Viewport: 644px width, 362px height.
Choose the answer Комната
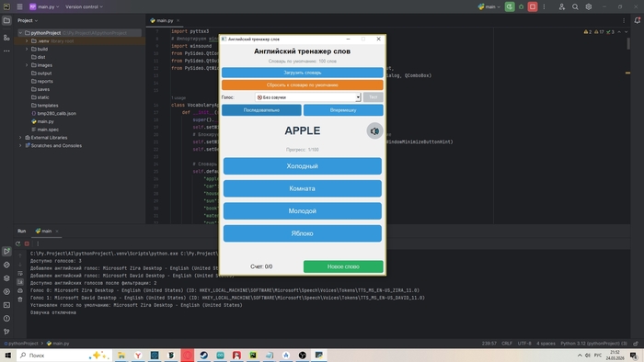[303, 188]
